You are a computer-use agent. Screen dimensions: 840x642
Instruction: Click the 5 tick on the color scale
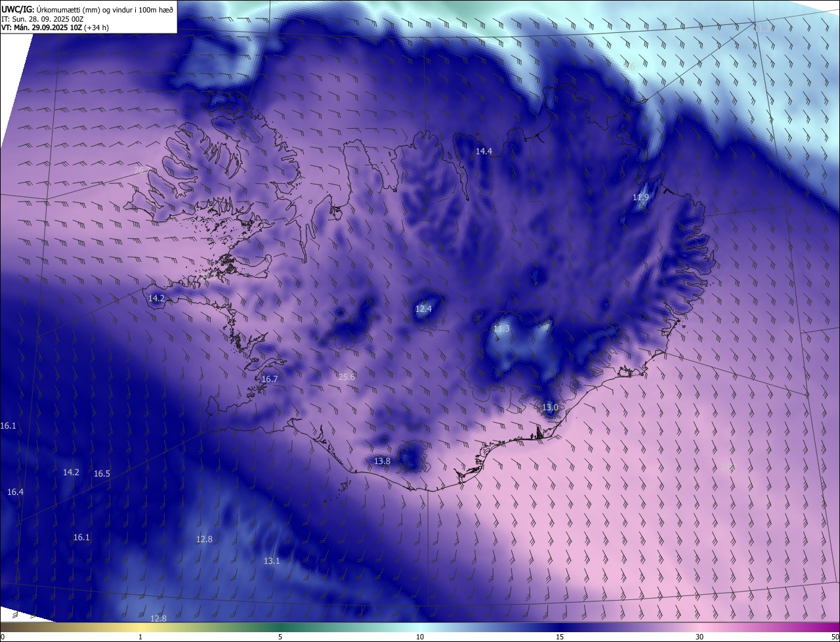280,637
